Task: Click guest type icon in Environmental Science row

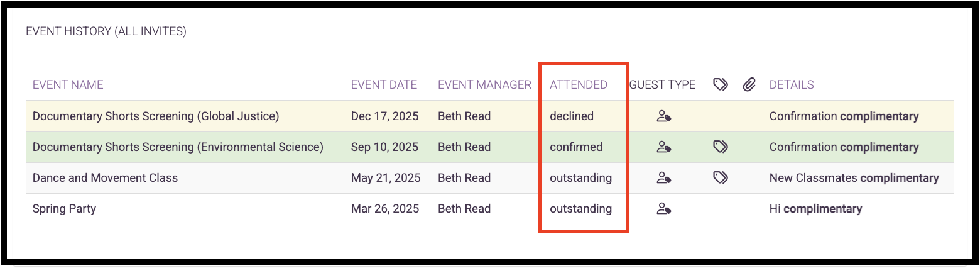Action: click(663, 147)
